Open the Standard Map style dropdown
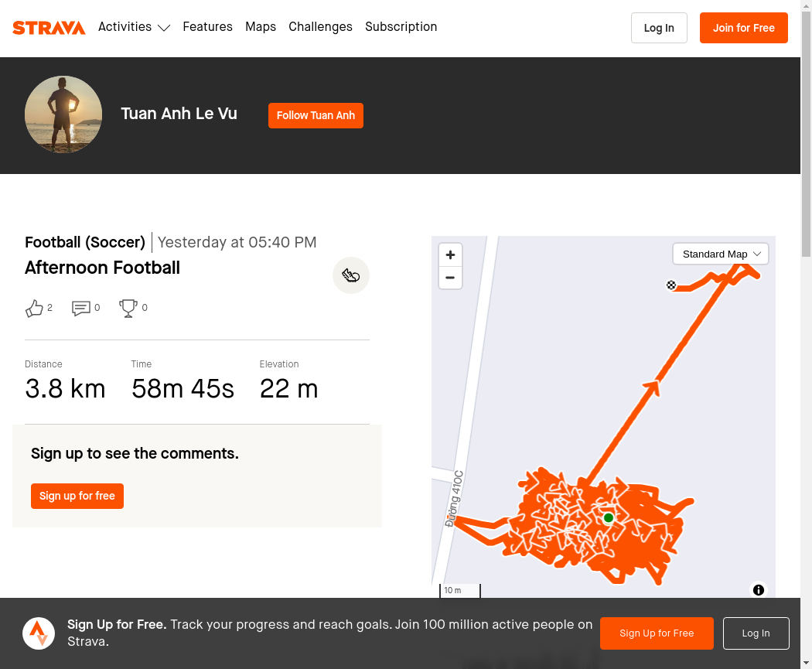812x669 pixels. [720, 254]
